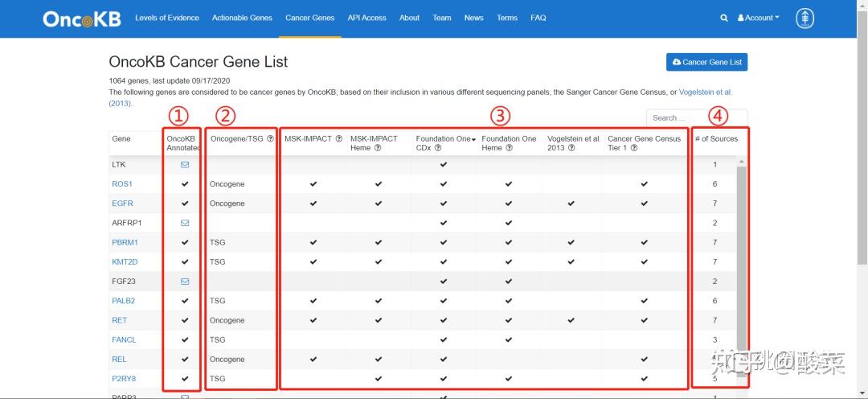Click help icon beside Vogelstein et al. 2013
The image size is (868, 399).
[571, 148]
